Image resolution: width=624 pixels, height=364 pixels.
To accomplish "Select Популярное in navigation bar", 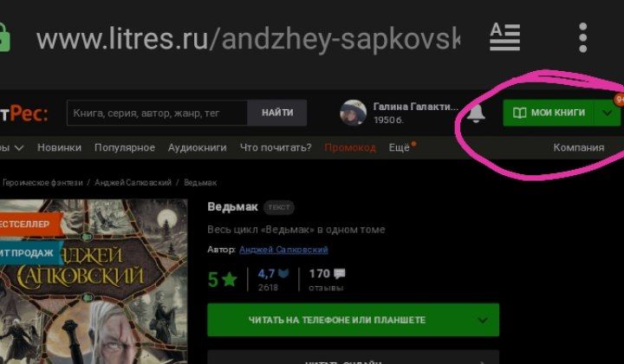I will [x=125, y=147].
